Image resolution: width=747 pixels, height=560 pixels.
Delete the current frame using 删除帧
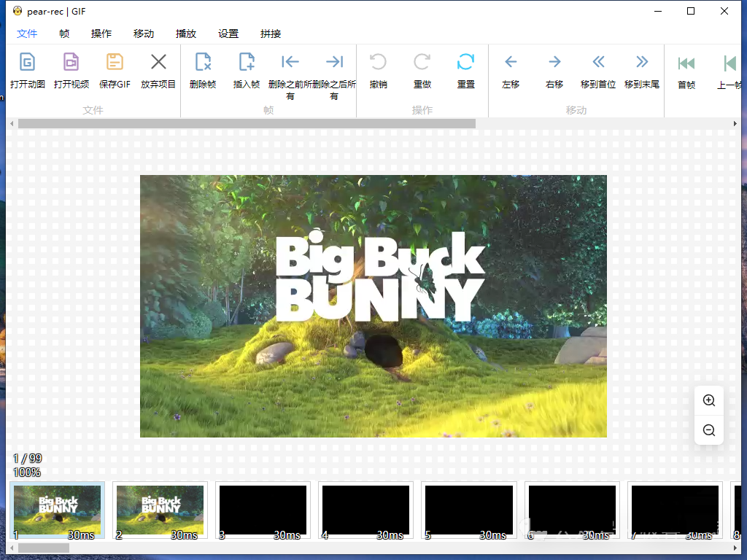pos(203,62)
